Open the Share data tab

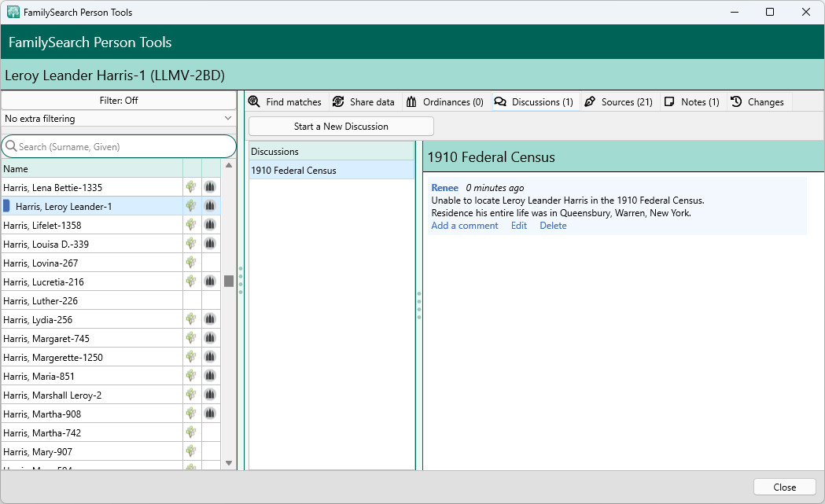(364, 102)
